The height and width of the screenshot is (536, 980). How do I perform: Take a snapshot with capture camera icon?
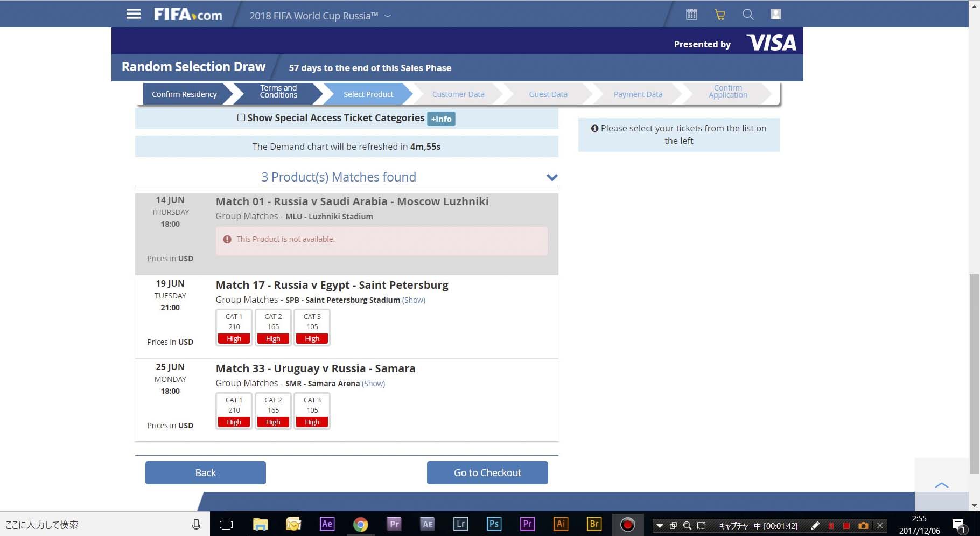tap(863, 526)
